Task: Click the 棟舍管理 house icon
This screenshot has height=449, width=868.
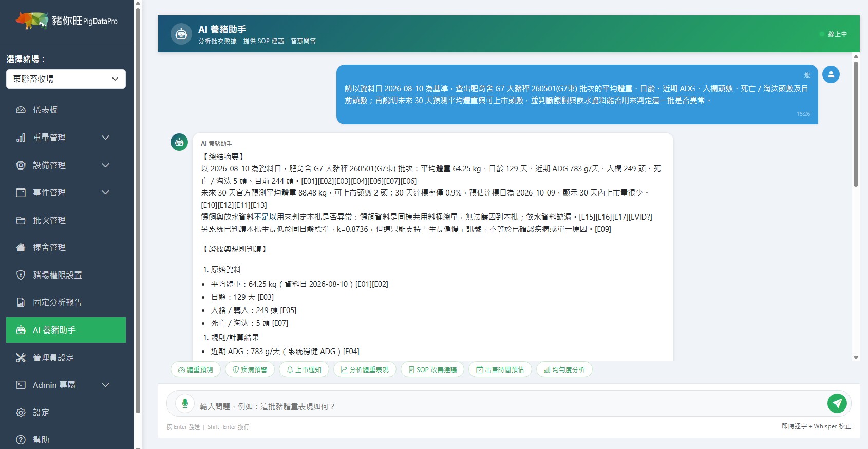Action: click(21, 247)
